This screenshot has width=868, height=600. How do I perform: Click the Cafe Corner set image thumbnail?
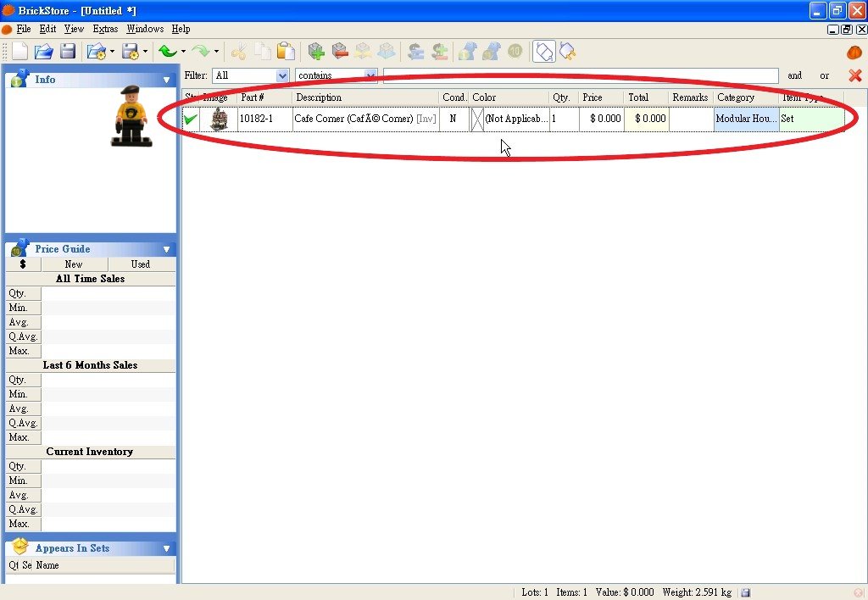(219, 119)
